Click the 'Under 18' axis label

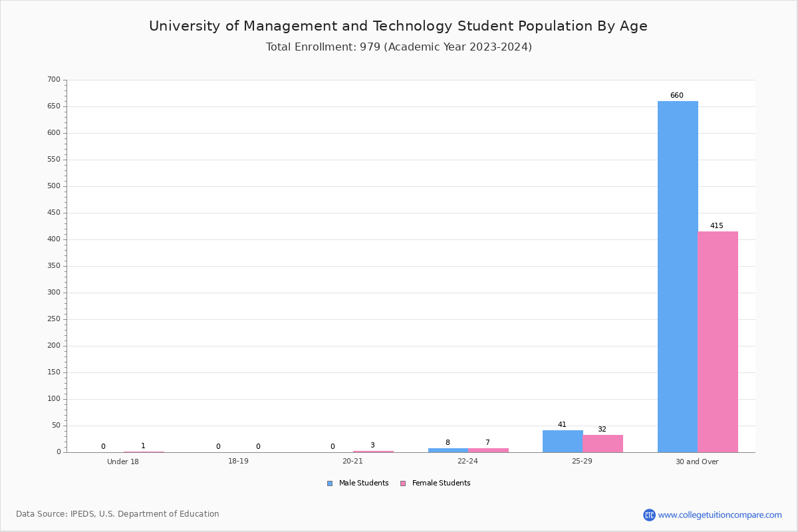(x=123, y=462)
